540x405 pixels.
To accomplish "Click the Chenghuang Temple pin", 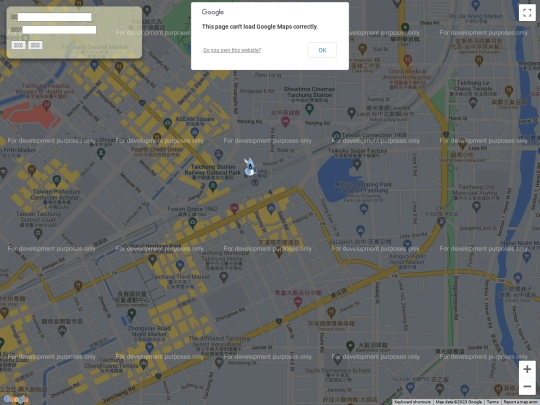I will 144,365.
